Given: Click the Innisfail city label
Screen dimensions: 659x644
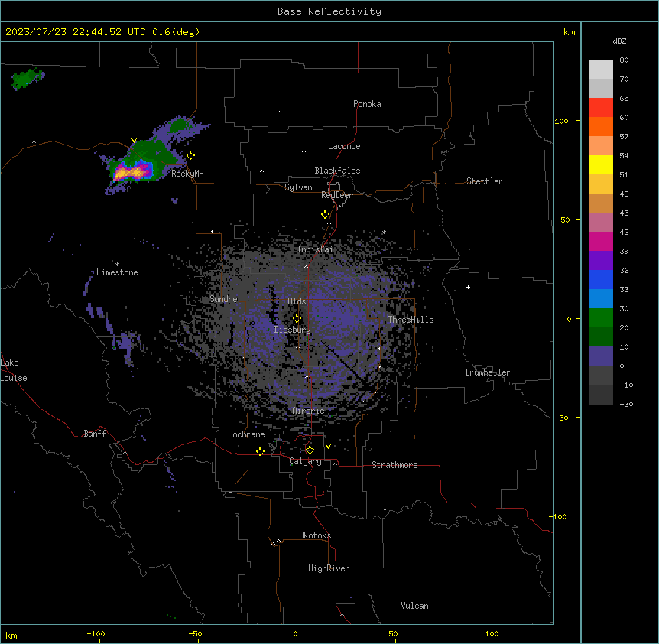Looking at the screenshot, I should pos(318,249).
